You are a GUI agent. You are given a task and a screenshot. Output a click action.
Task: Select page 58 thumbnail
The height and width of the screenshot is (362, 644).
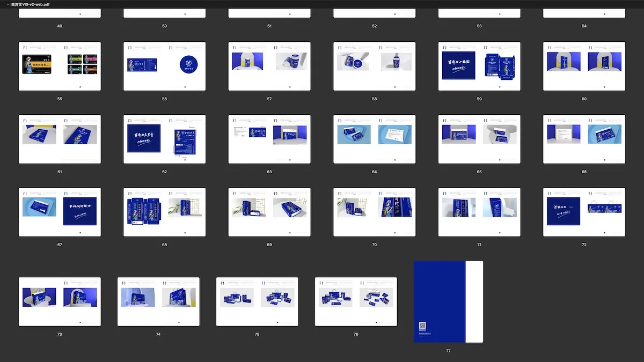tap(374, 67)
